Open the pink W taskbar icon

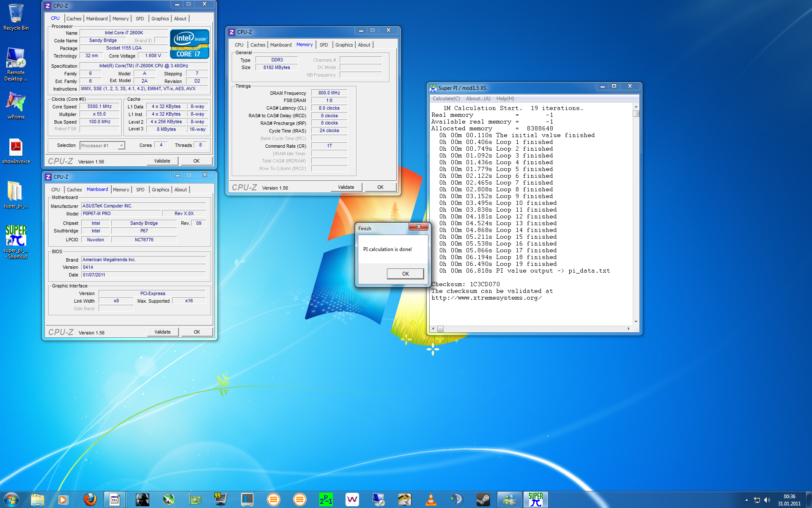tap(352, 500)
